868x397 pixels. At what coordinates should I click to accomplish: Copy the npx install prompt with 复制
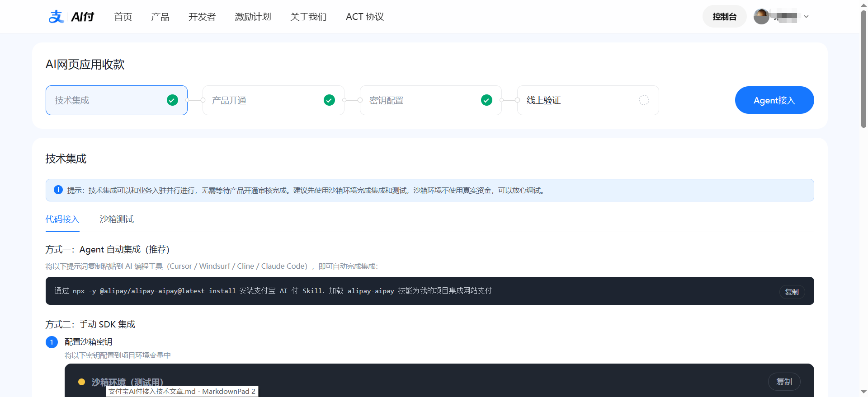click(792, 292)
